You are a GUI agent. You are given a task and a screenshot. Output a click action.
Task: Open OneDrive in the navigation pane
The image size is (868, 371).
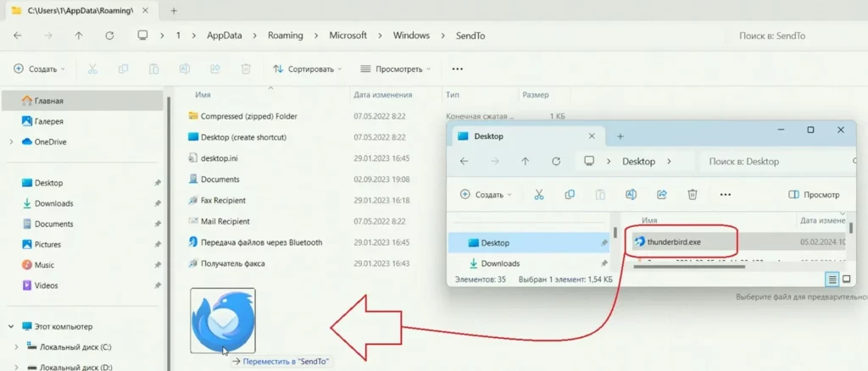pyautogui.click(x=50, y=141)
